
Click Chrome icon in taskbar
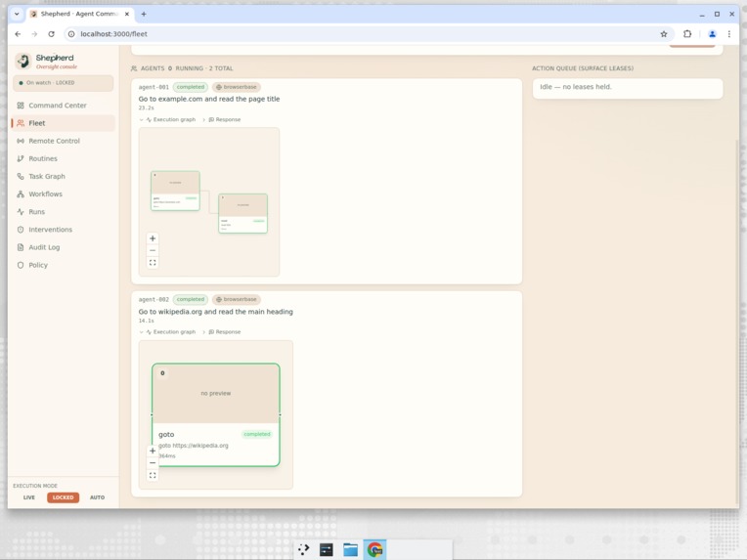point(374,549)
